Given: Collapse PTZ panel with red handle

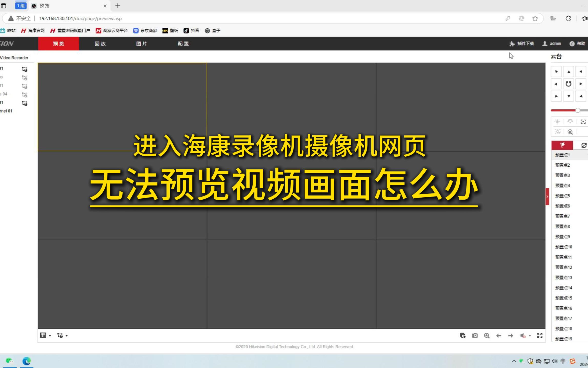Looking at the screenshot, I should 547,197.
